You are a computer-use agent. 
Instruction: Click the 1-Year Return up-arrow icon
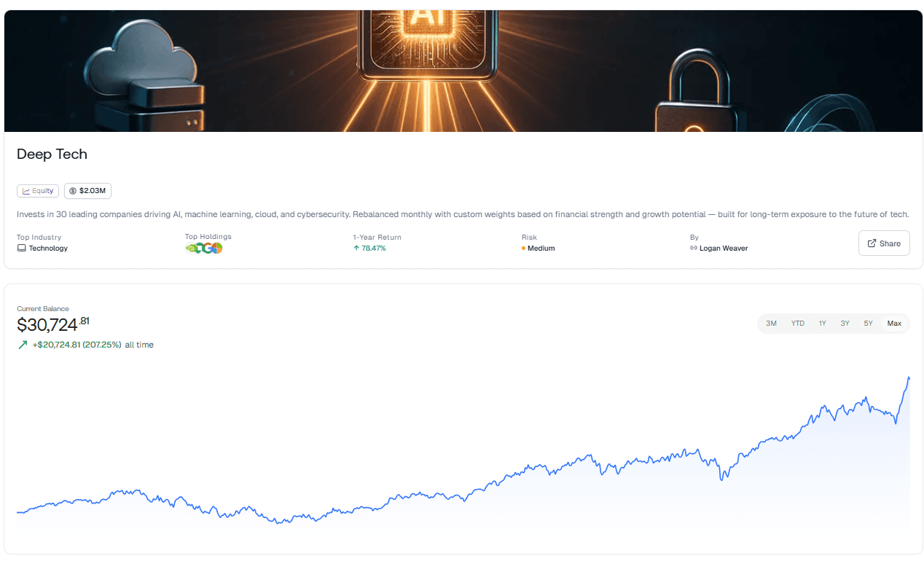(356, 248)
